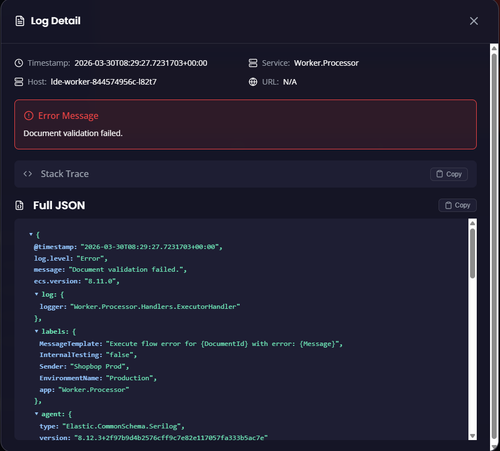Click the JSON viewer scroll down arrow
The width and height of the screenshot is (500, 451).
pos(472,436)
